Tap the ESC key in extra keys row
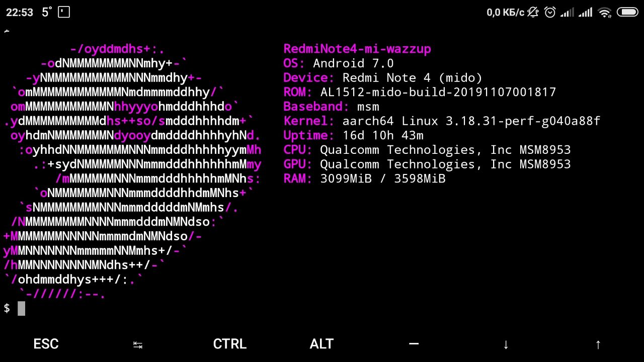This screenshot has height=362, width=644. tap(46, 344)
